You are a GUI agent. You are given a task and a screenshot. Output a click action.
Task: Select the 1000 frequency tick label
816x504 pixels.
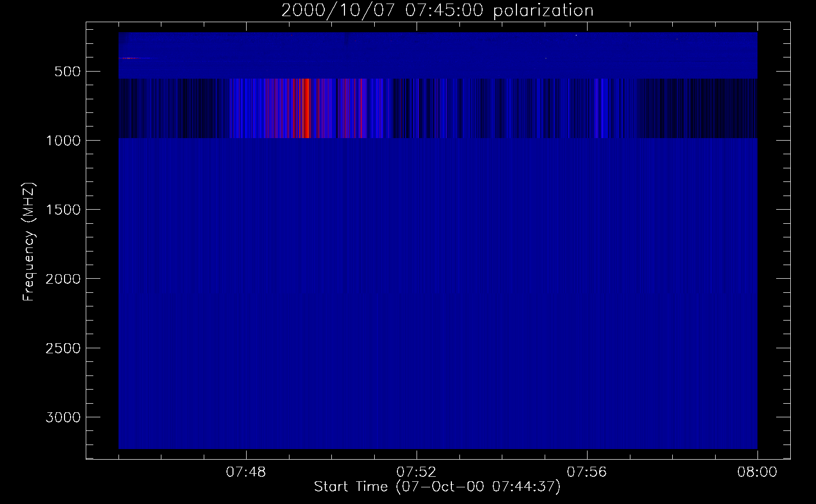[x=63, y=141]
